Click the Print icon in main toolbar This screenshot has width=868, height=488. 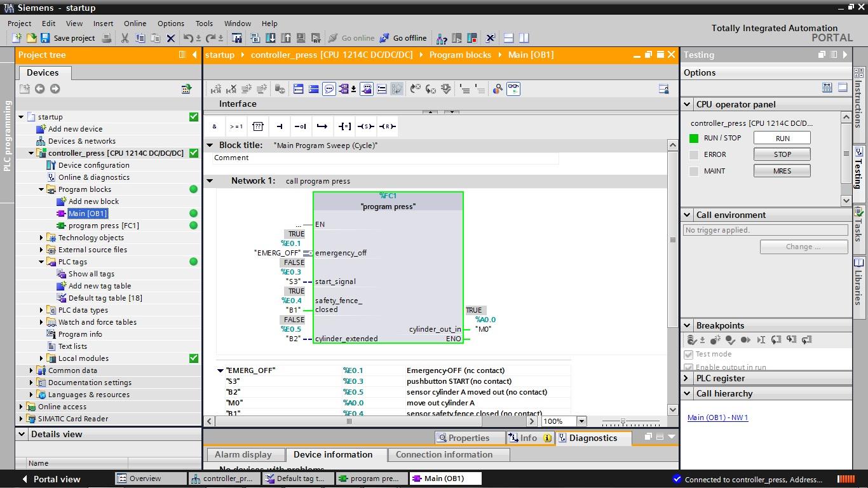click(x=107, y=38)
